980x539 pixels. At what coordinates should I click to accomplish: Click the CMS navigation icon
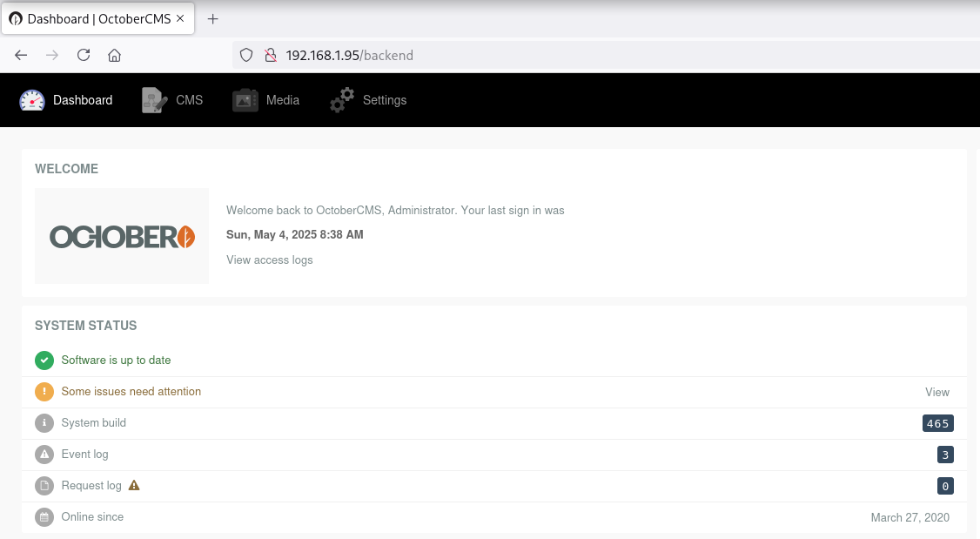point(154,100)
